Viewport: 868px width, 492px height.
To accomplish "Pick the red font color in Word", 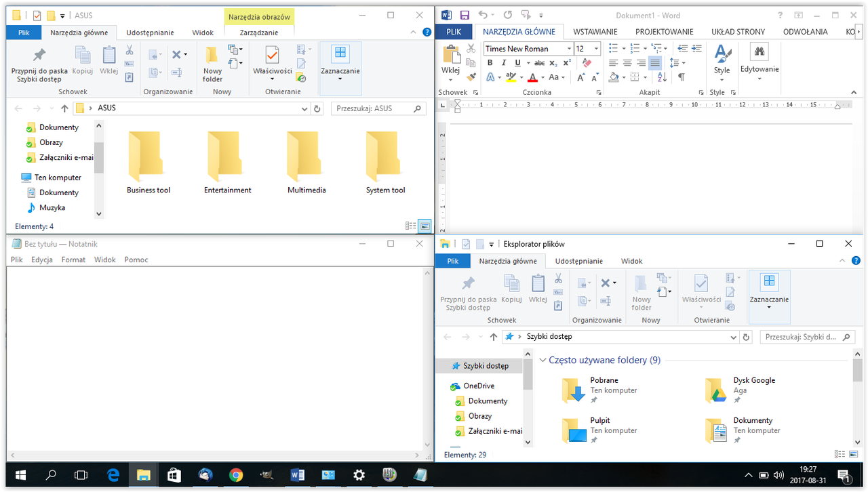I will point(532,77).
